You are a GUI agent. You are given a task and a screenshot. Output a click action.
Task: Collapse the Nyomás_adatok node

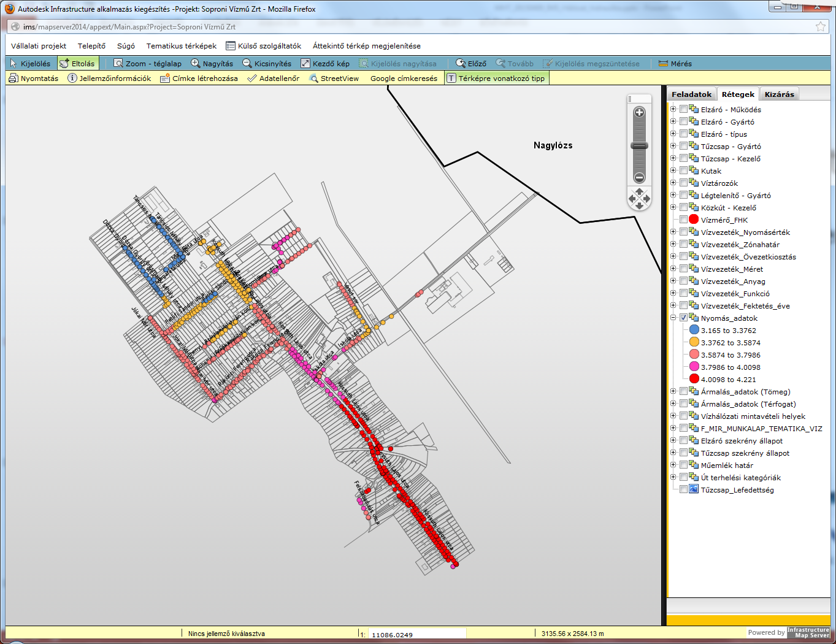pos(673,318)
